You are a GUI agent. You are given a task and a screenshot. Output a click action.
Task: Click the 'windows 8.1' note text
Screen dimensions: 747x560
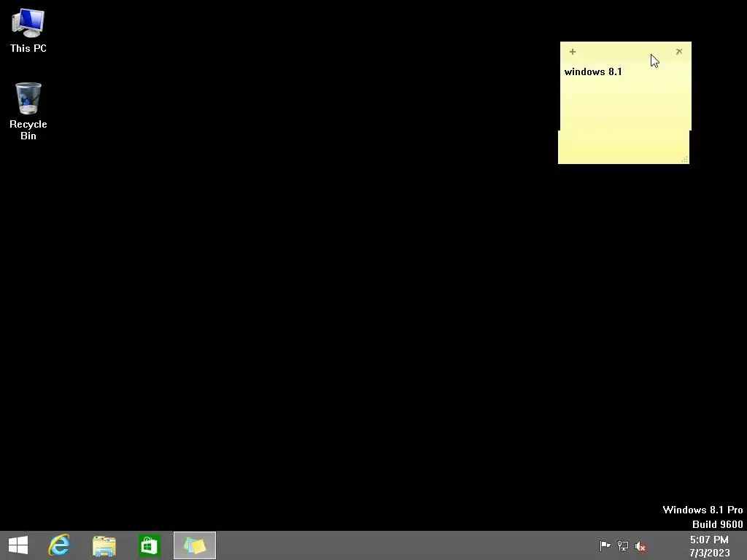coord(593,72)
